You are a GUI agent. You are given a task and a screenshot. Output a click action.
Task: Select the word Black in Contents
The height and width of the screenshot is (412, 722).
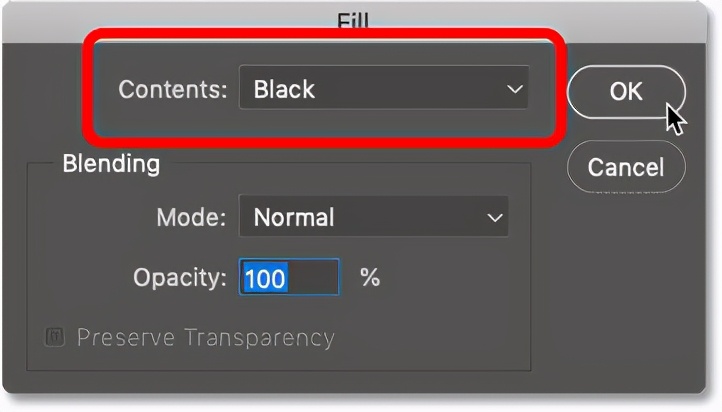(x=284, y=90)
